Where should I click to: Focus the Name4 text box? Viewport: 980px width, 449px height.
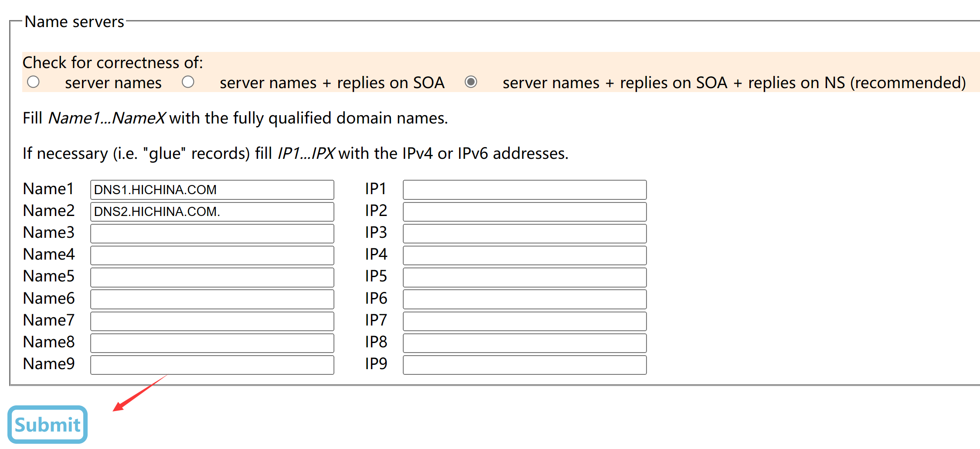tap(212, 255)
